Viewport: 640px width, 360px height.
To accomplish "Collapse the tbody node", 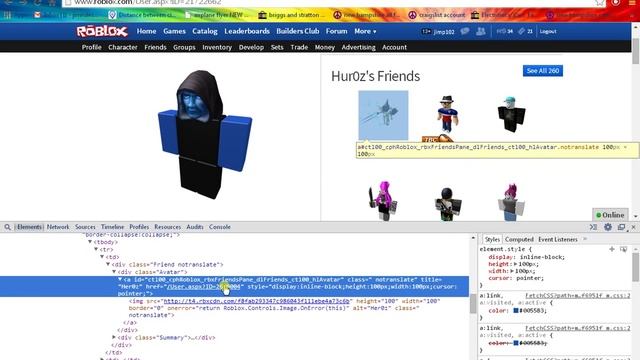I will pos(90,242).
